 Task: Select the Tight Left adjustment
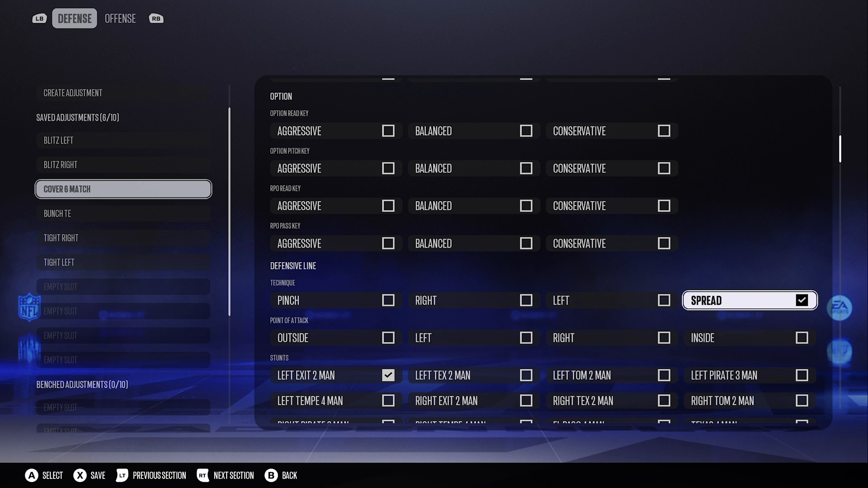tap(123, 262)
